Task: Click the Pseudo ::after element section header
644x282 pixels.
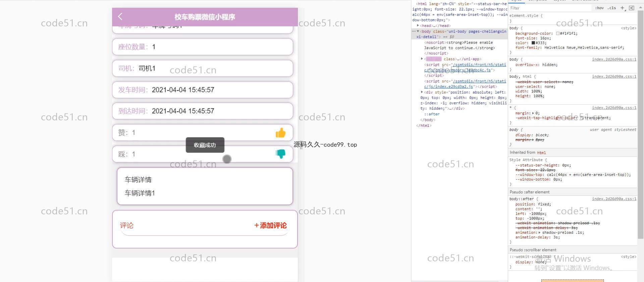Action: tap(573, 192)
